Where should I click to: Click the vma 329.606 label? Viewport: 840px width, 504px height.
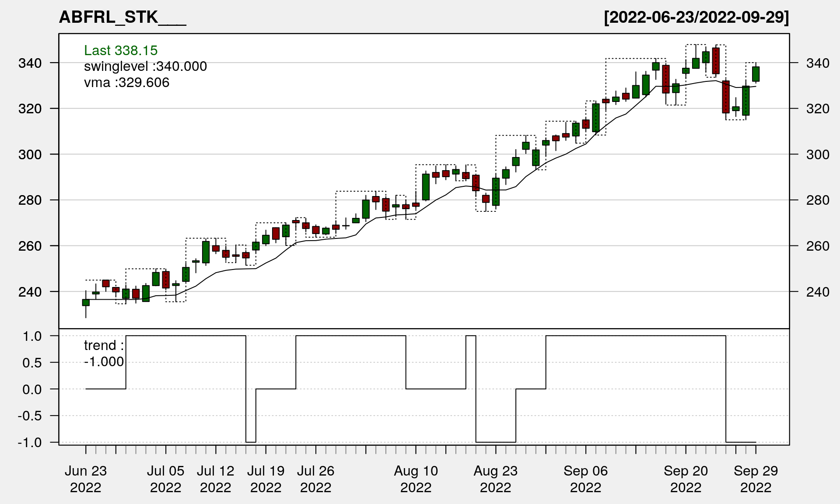[x=126, y=83]
